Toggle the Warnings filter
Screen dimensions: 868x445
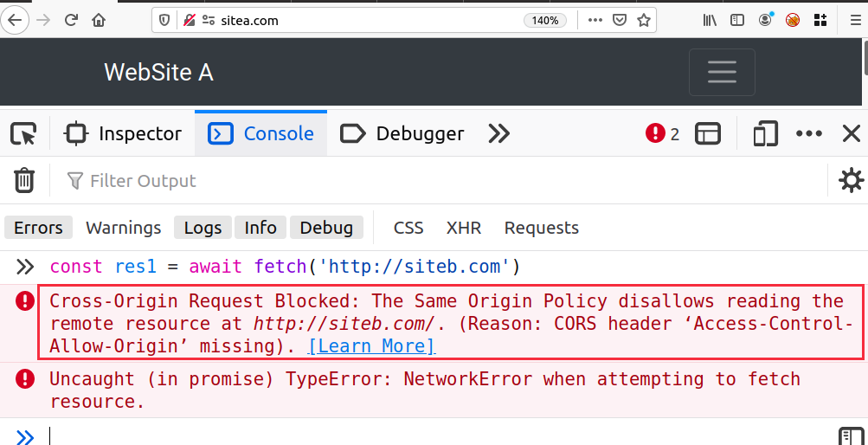click(124, 228)
